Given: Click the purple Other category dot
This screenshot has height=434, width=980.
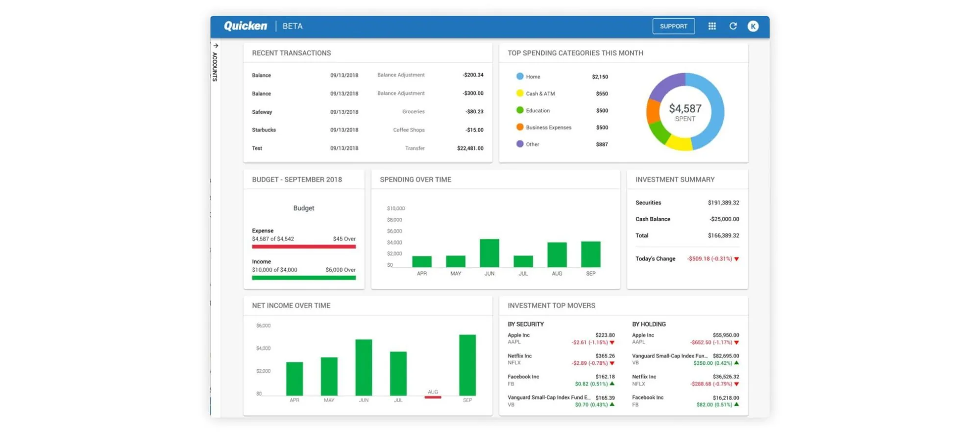Looking at the screenshot, I should pos(519,144).
